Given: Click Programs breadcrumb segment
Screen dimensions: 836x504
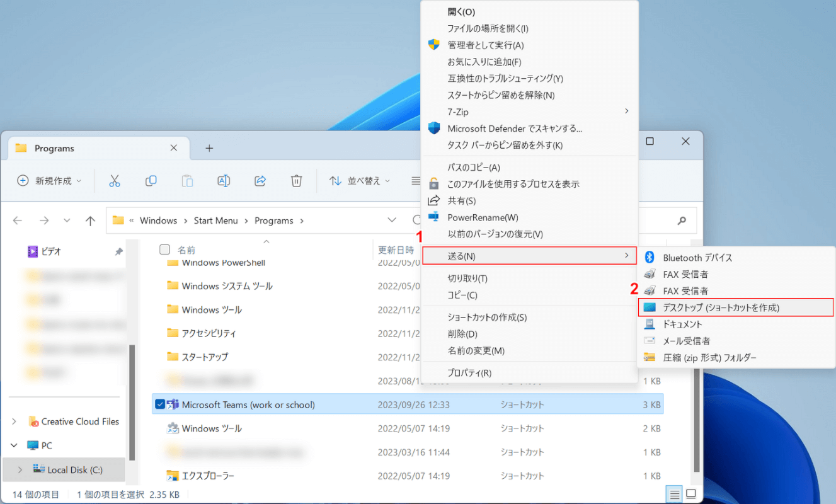Looking at the screenshot, I should pos(274,220).
